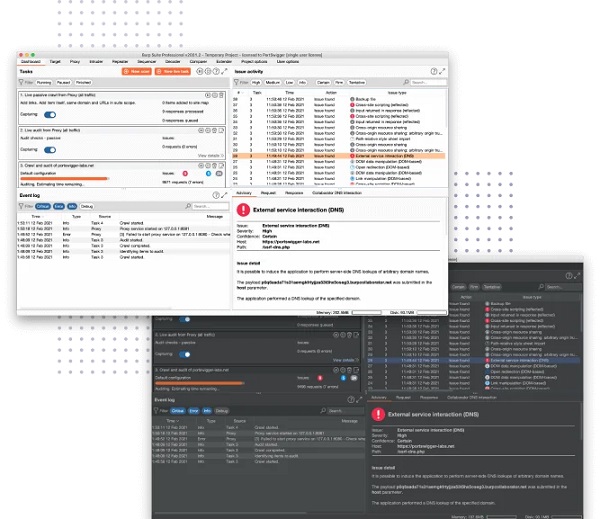
Task: Open task 2 Live audit in new window
Action: pyautogui.click(x=221, y=131)
